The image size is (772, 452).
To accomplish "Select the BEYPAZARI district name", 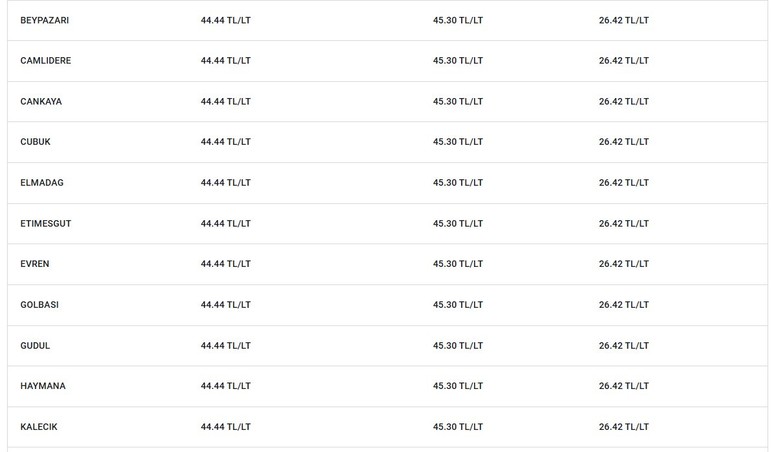I will [x=44, y=20].
